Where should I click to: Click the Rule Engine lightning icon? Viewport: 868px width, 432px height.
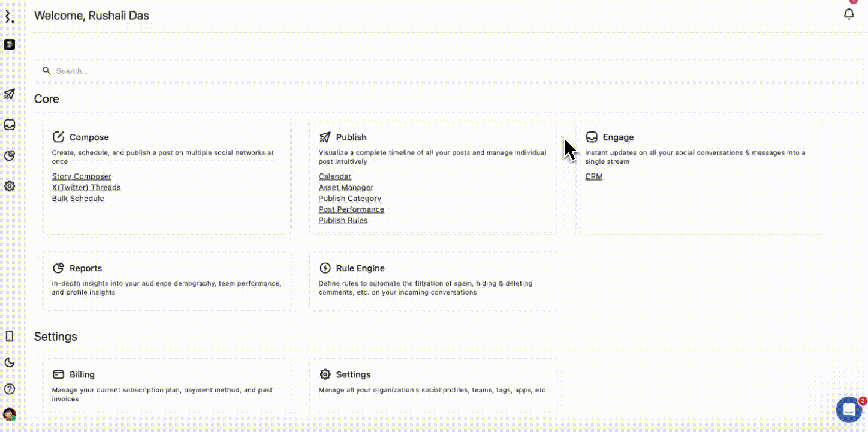point(325,268)
